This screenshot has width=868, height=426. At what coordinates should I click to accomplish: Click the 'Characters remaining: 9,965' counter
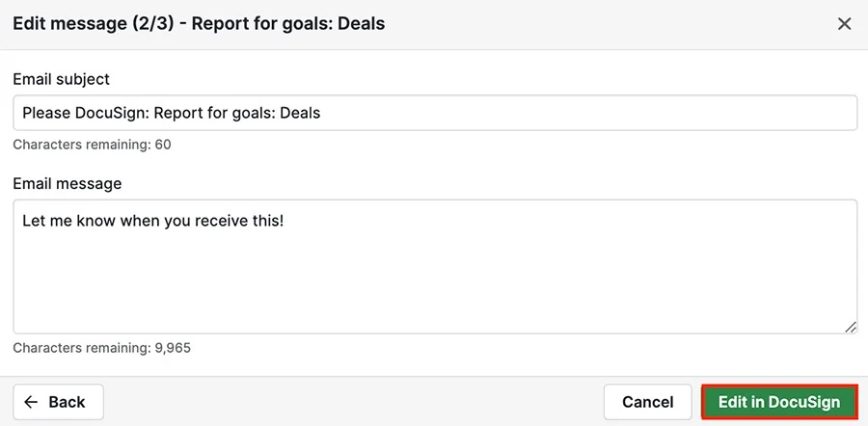pyautogui.click(x=102, y=348)
